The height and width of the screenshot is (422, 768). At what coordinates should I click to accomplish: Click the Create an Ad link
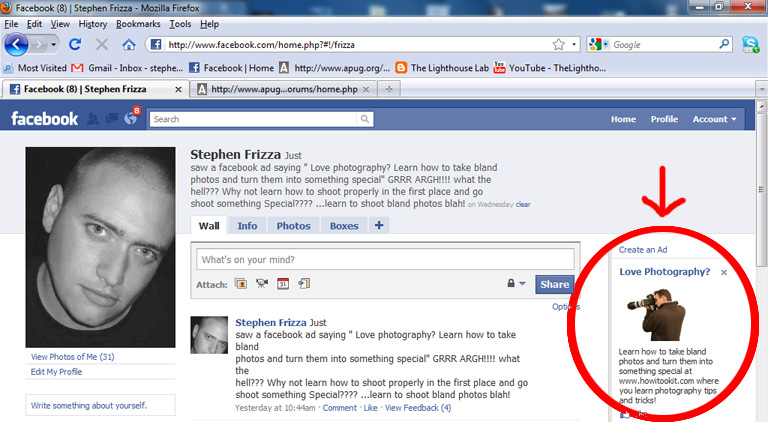click(643, 250)
